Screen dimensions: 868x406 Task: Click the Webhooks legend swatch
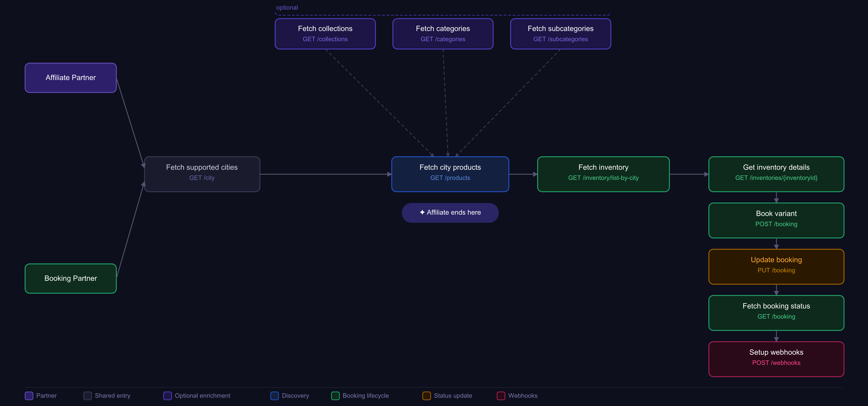click(x=501, y=395)
